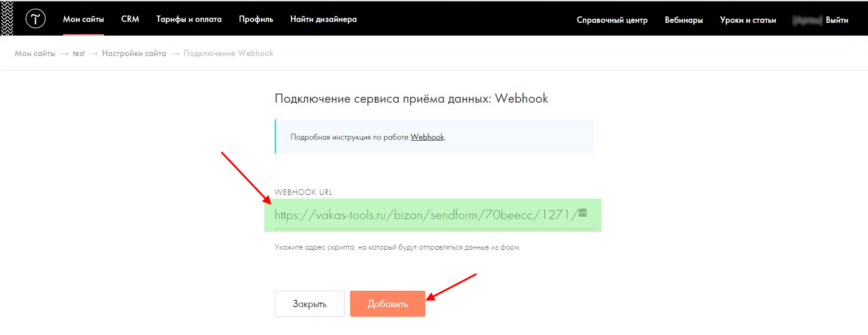Click the blurred account name beside Выйти
Viewport: 868px width, 335px height.
click(807, 20)
